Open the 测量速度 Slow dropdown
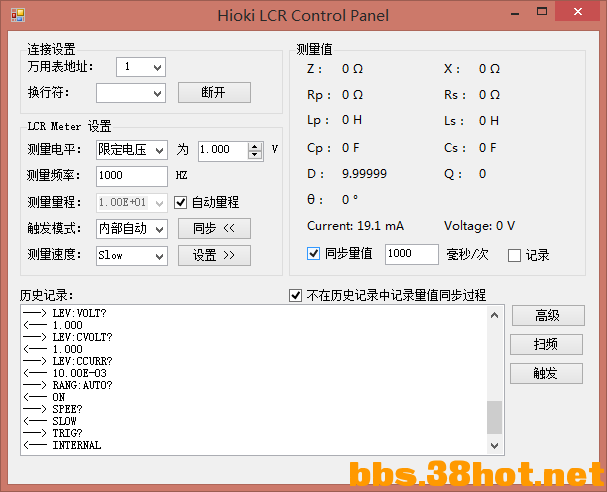This screenshot has height=492, width=607. click(x=132, y=255)
